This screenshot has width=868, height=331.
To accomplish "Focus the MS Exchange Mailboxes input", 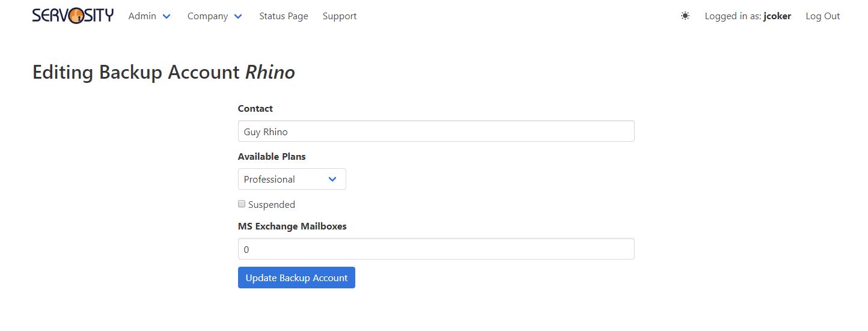I will click(x=436, y=249).
